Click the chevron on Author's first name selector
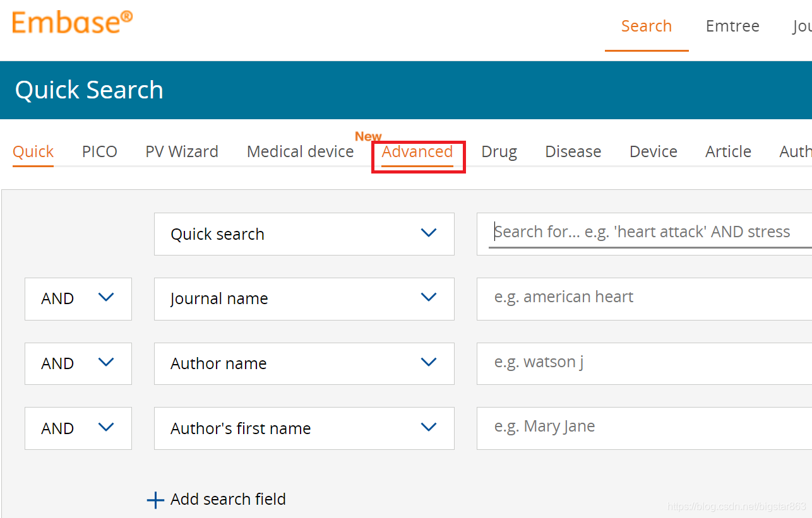 pos(429,427)
